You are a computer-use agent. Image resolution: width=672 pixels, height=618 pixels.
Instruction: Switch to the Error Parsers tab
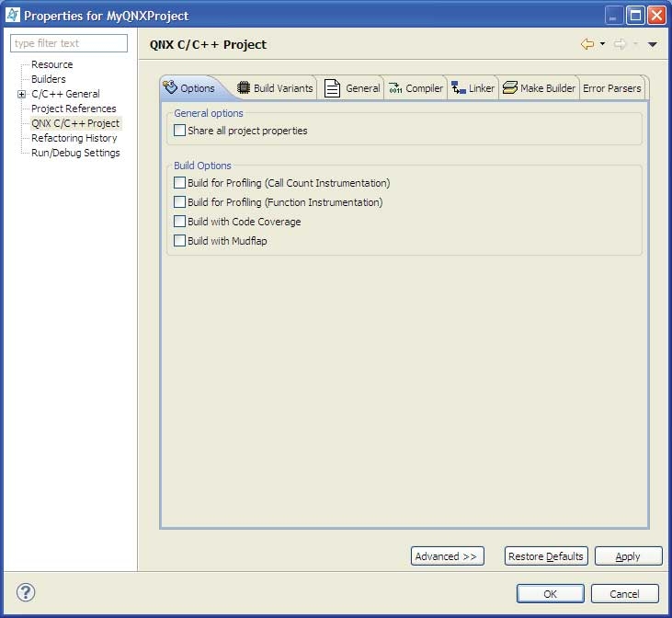click(x=611, y=88)
